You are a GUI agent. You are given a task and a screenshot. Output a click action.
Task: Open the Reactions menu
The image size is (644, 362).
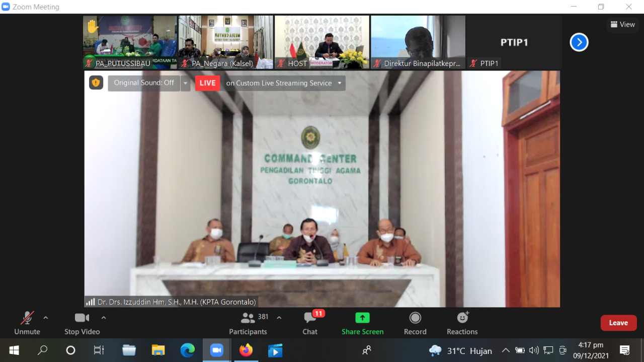462,323
